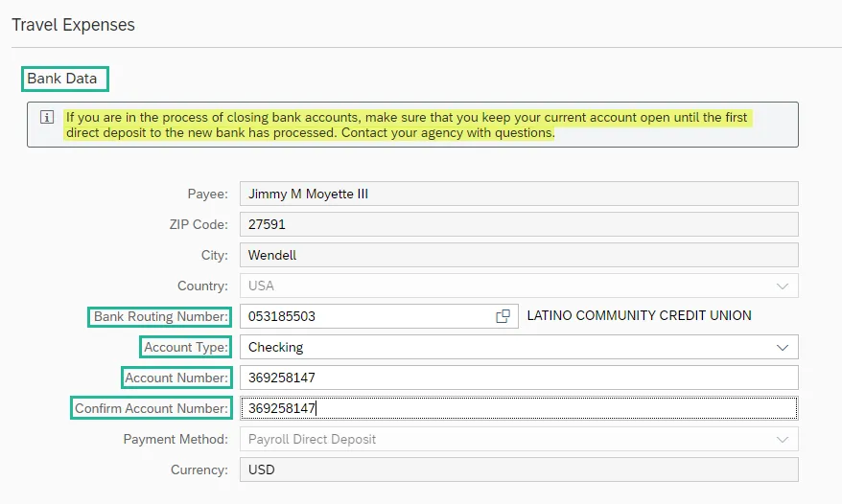The image size is (842, 504).
Task: Select the Account Number label
Action: coord(176,378)
